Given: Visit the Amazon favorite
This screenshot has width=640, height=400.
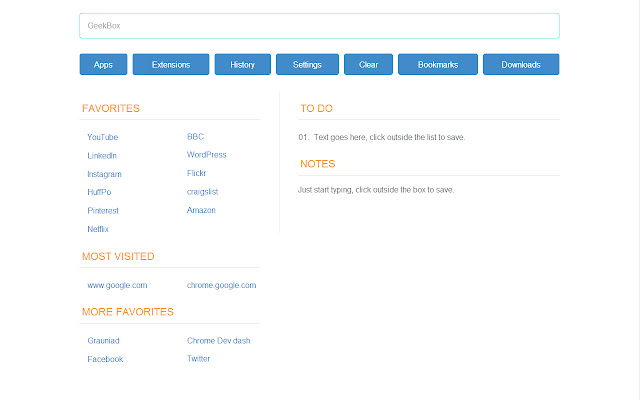Looking at the screenshot, I should tap(201, 210).
